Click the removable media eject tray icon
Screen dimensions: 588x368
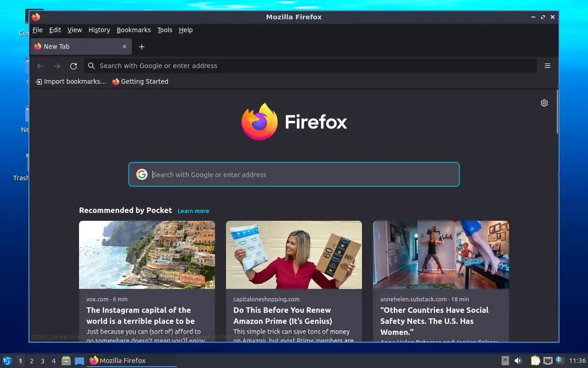(x=505, y=361)
